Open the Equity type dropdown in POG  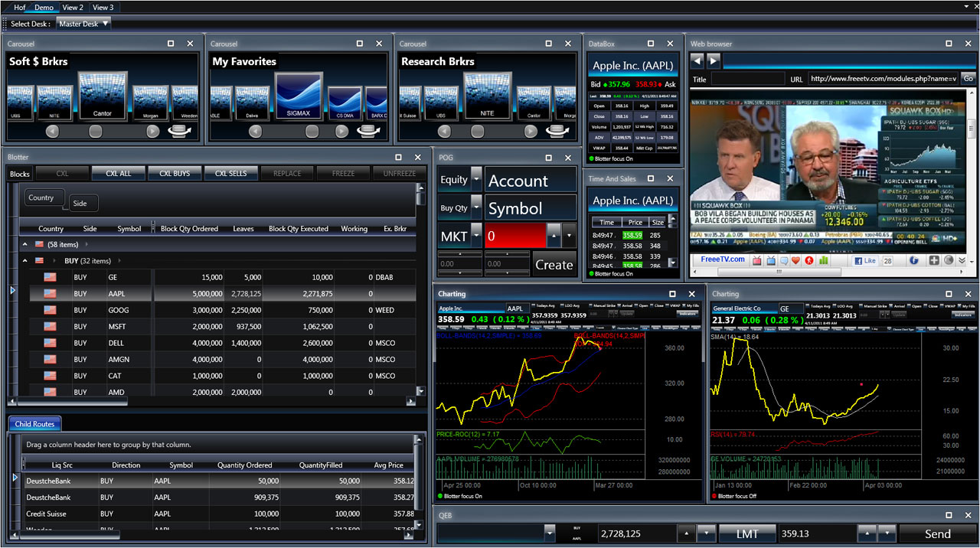click(x=476, y=179)
